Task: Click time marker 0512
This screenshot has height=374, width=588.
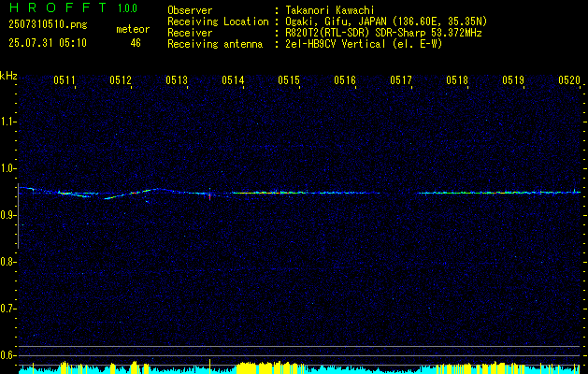Action: (121, 80)
